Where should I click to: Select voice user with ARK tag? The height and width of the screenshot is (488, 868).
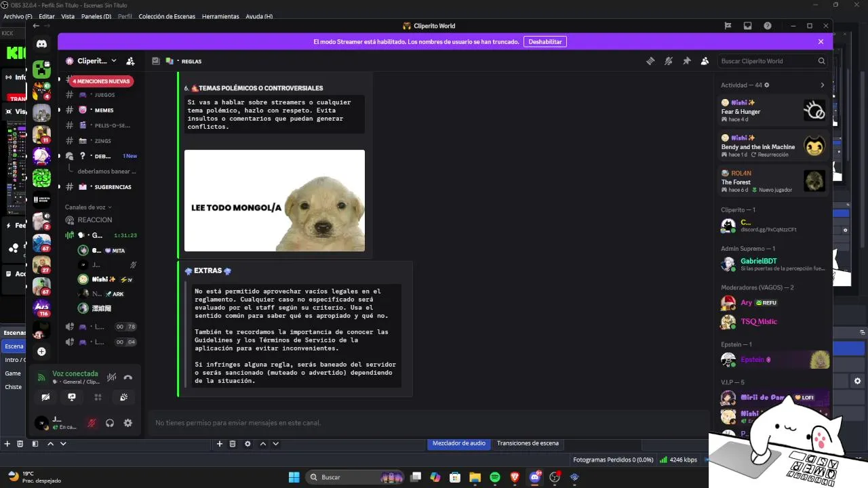point(106,293)
